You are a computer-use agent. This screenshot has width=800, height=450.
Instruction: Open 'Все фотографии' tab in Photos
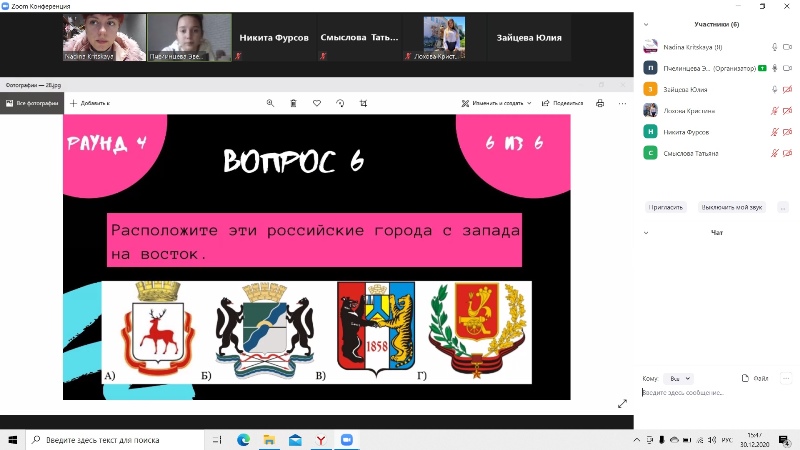[x=32, y=103]
